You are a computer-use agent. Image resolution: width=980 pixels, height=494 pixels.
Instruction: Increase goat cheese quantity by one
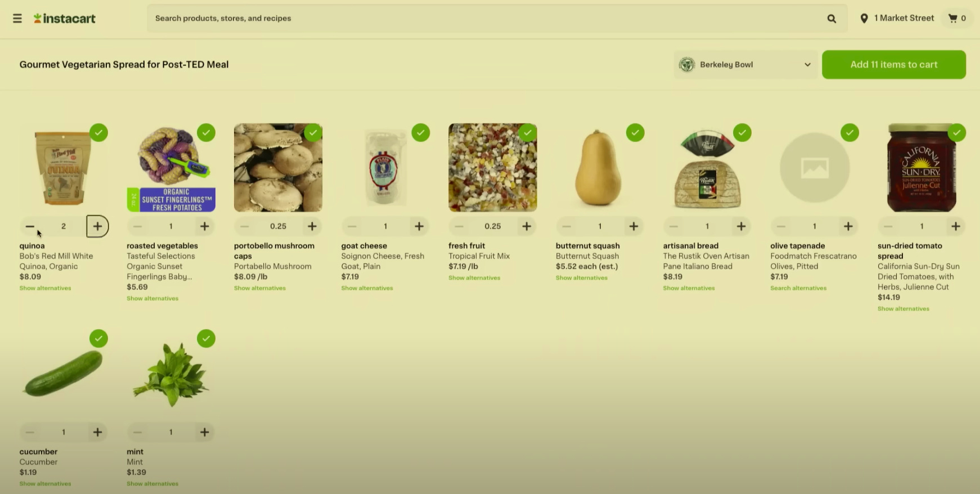coord(419,226)
